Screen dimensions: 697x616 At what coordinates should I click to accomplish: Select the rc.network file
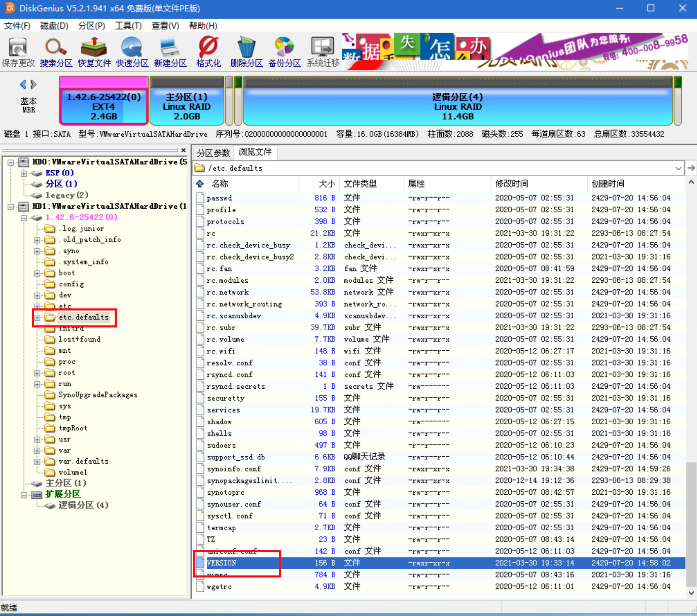227,292
